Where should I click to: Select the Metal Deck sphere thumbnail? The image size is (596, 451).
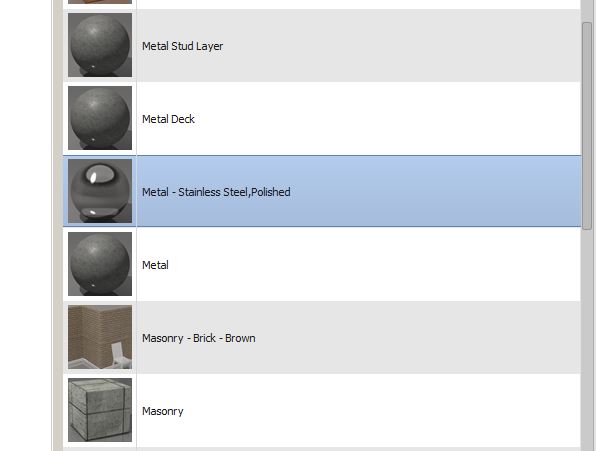(x=100, y=118)
